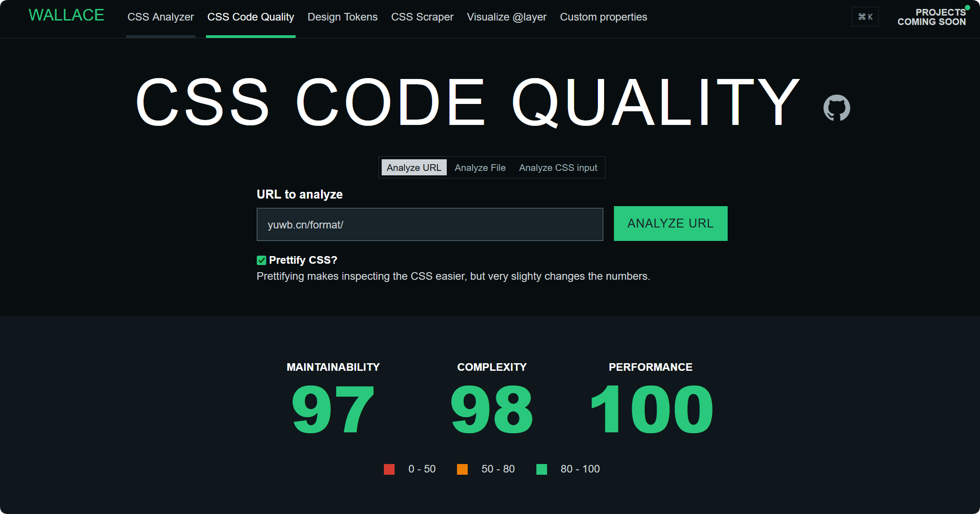
Task: Click the Prettify CSS? label text
Action: (x=303, y=260)
